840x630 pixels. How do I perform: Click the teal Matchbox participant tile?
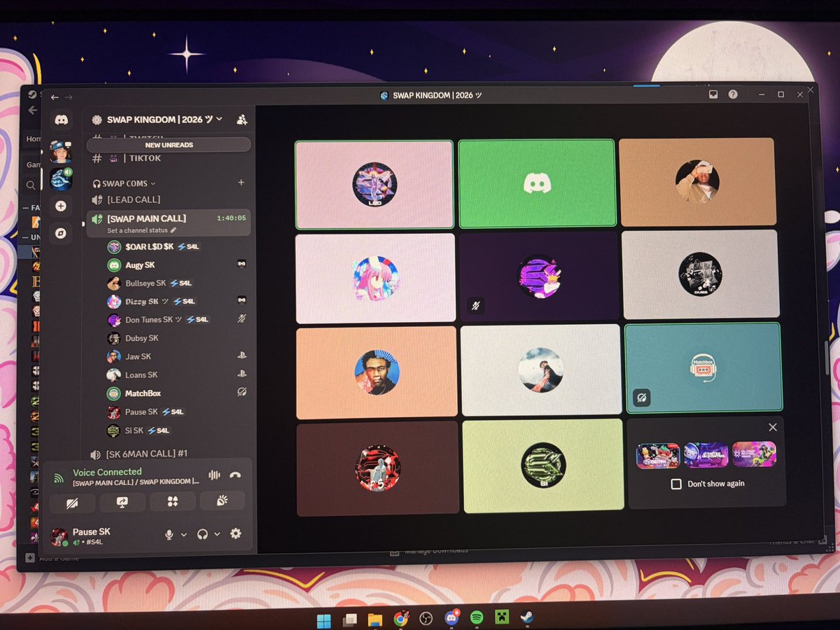(x=702, y=366)
